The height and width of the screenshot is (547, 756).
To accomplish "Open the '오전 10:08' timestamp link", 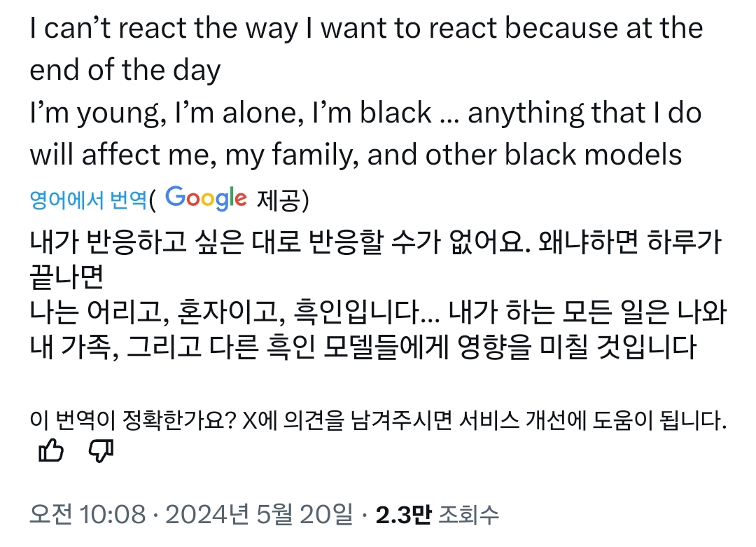I will pos(87,515).
